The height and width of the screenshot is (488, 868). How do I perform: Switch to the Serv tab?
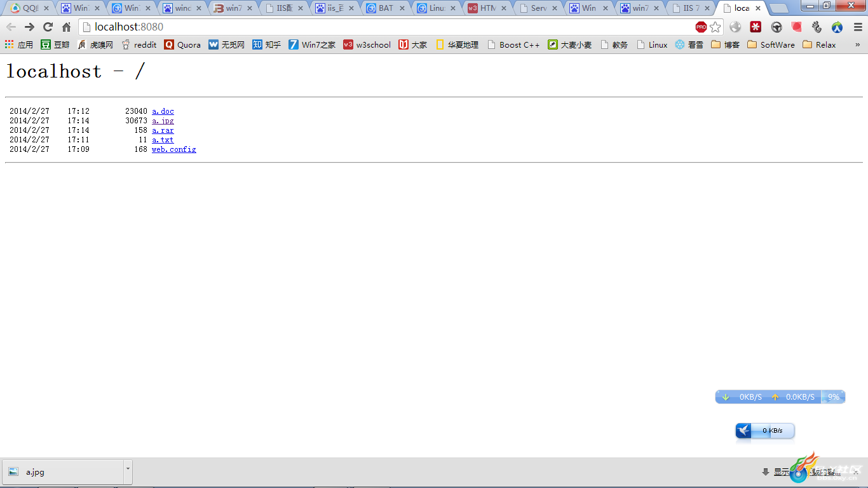pos(538,8)
